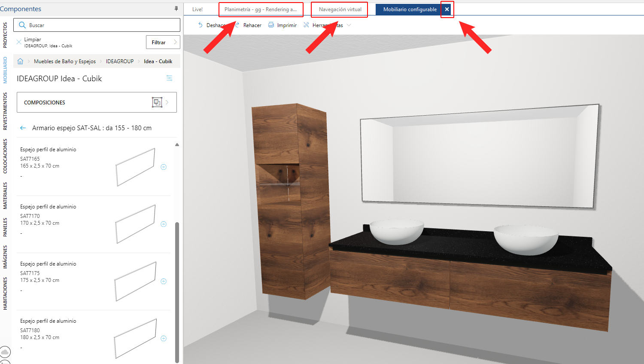Click Rehacer redo button

pyautogui.click(x=248, y=25)
